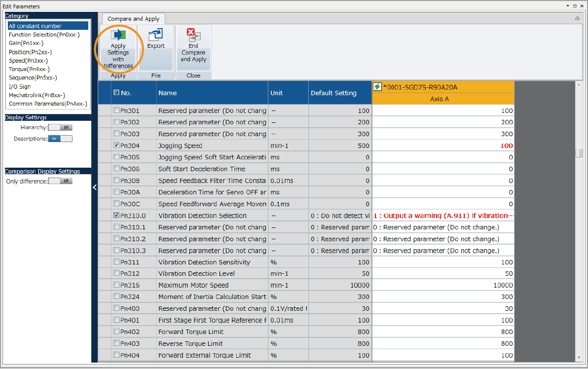Screen dimensions: 588x369
Task: Select the Compare and Apply tab
Action: pos(133,19)
